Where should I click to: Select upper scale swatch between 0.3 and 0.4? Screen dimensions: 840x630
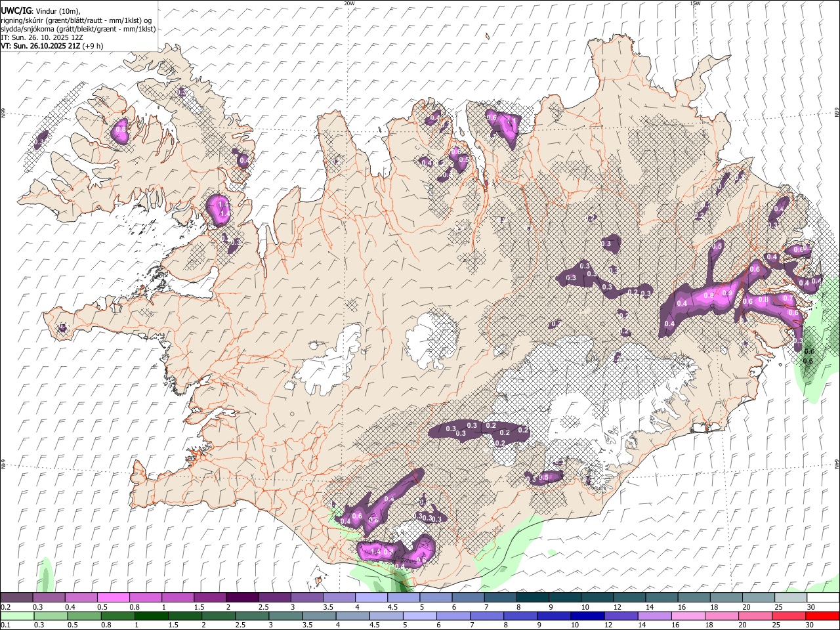(49, 598)
